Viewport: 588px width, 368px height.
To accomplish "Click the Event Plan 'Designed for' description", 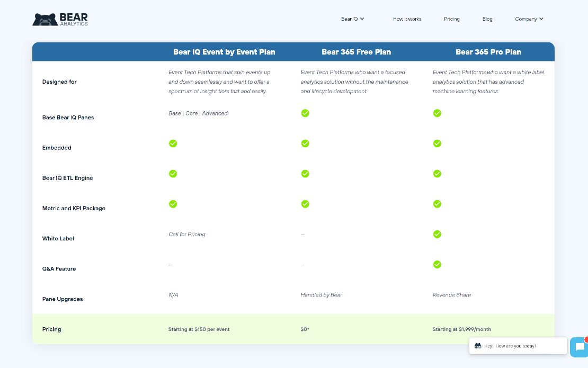I will [219, 82].
